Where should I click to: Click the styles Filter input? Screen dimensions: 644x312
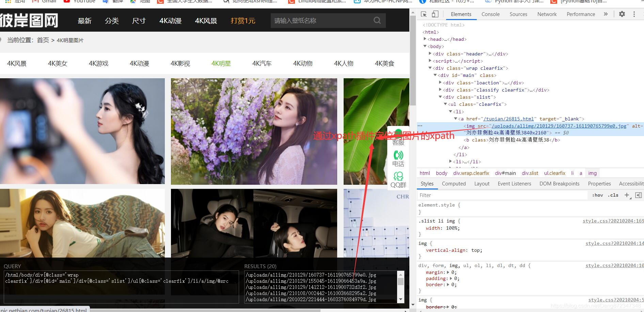click(503, 195)
